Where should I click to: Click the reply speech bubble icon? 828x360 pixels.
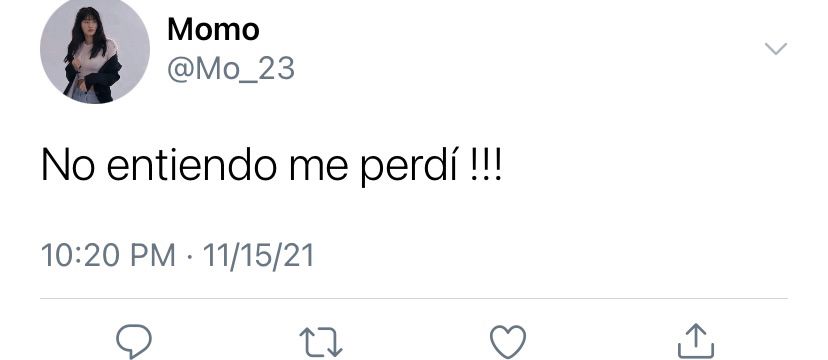tap(134, 342)
